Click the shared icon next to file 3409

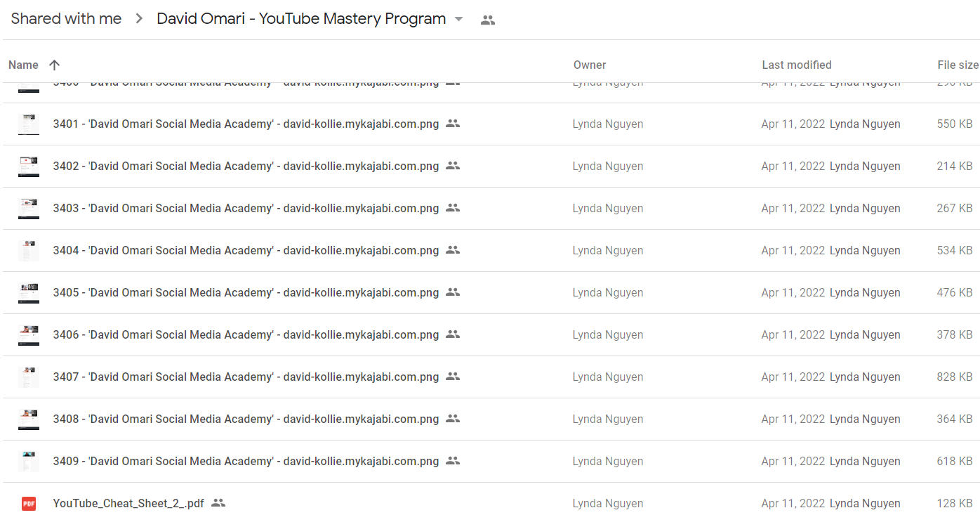(x=453, y=461)
